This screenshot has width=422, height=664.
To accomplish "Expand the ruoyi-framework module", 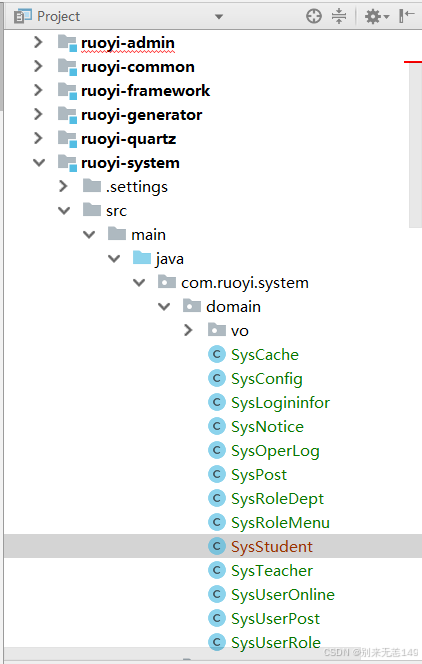I will tap(38, 90).
